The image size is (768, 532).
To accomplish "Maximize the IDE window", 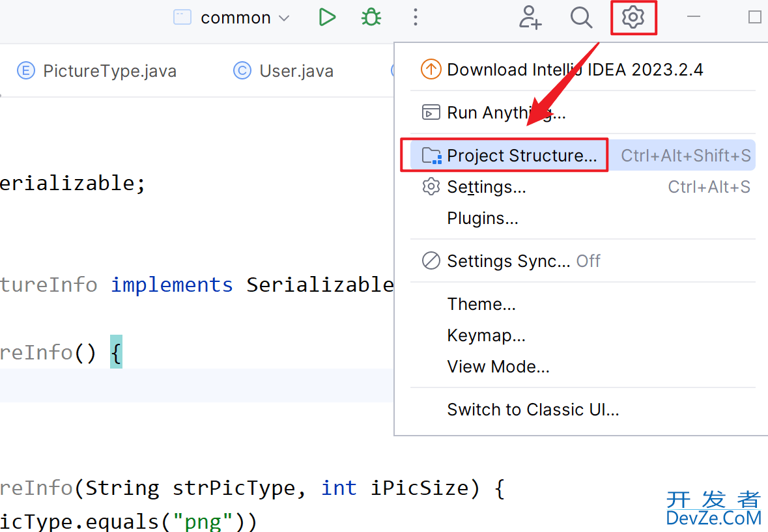I will click(x=755, y=17).
